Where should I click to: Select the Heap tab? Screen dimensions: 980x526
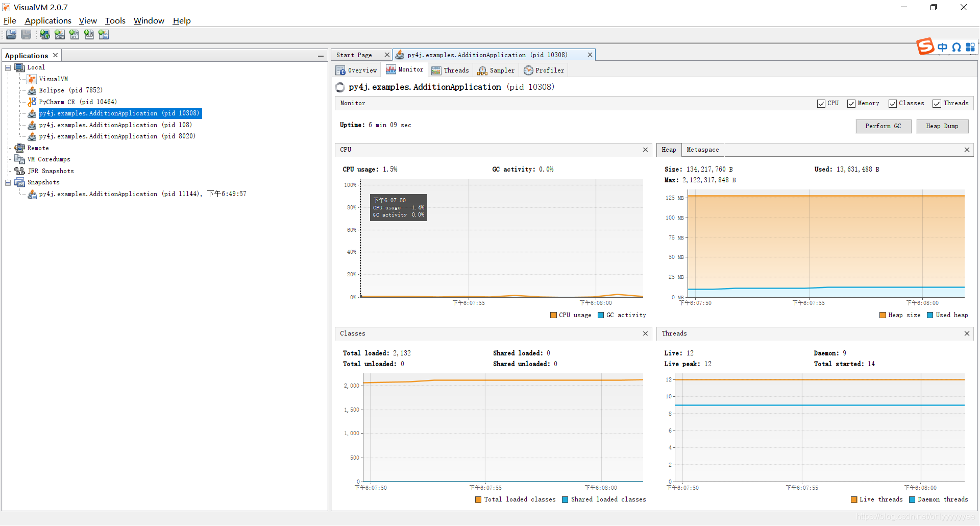tap(669, 150)
